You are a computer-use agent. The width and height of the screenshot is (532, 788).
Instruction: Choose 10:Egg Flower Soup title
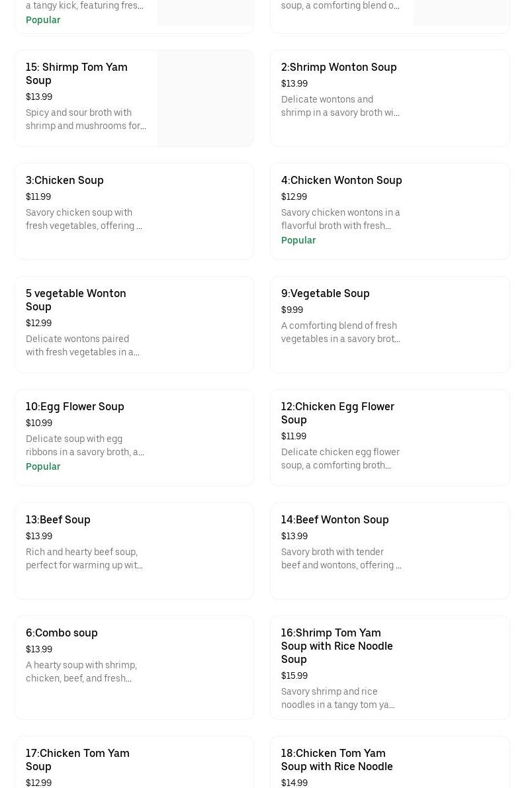point(75,407)
